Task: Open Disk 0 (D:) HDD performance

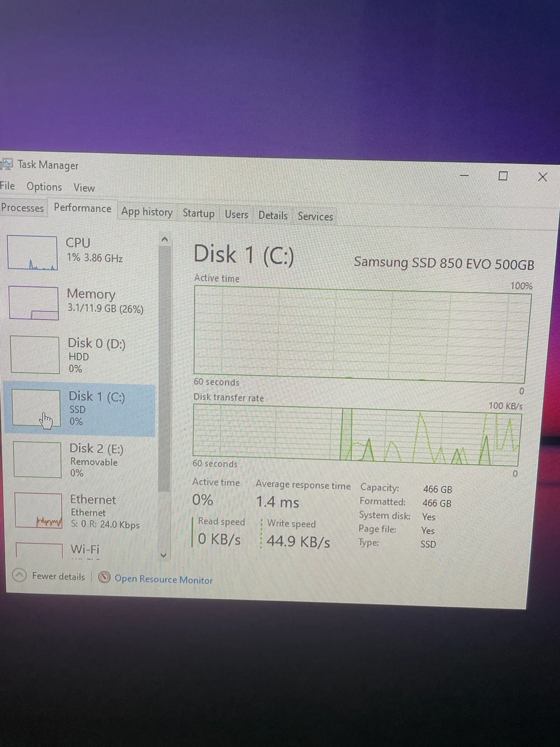Action: [x=96, y=355]
